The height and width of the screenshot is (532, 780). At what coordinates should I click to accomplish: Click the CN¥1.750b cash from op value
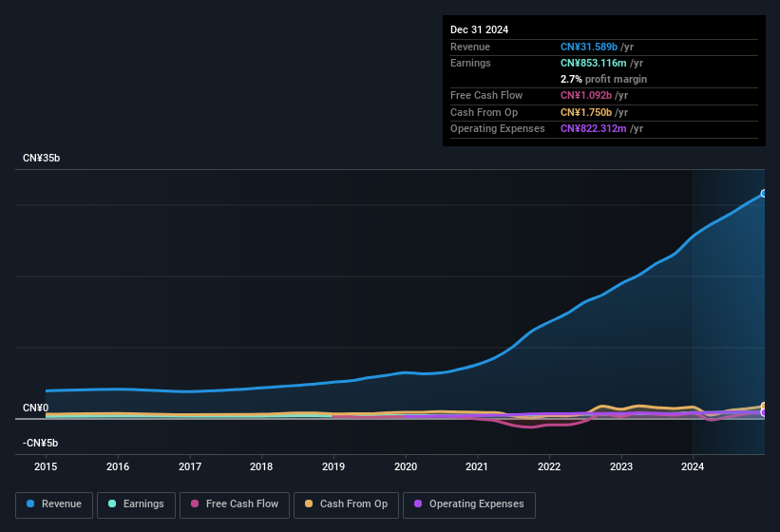click(x=586, y=112)
